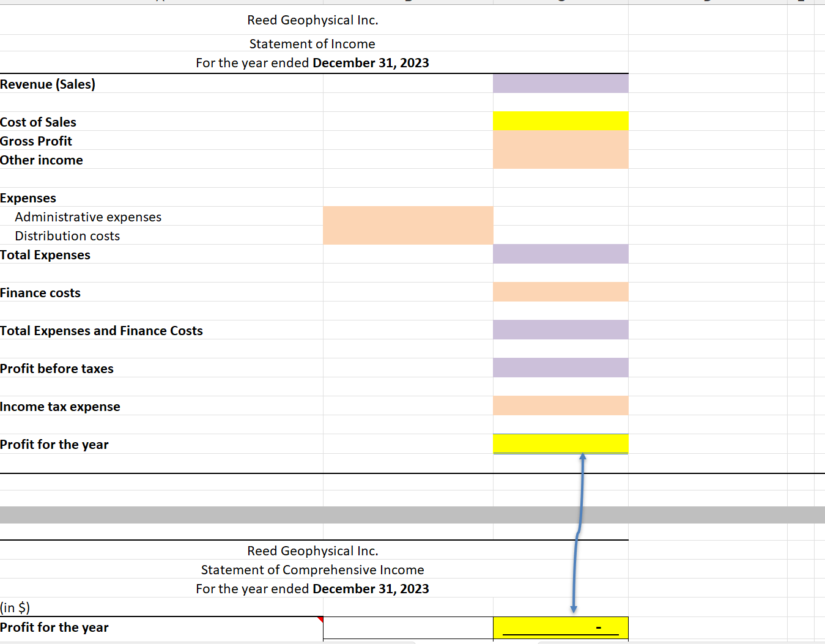
Task: Select the orange Finance costs cell
Action: [x=560, y=292]
